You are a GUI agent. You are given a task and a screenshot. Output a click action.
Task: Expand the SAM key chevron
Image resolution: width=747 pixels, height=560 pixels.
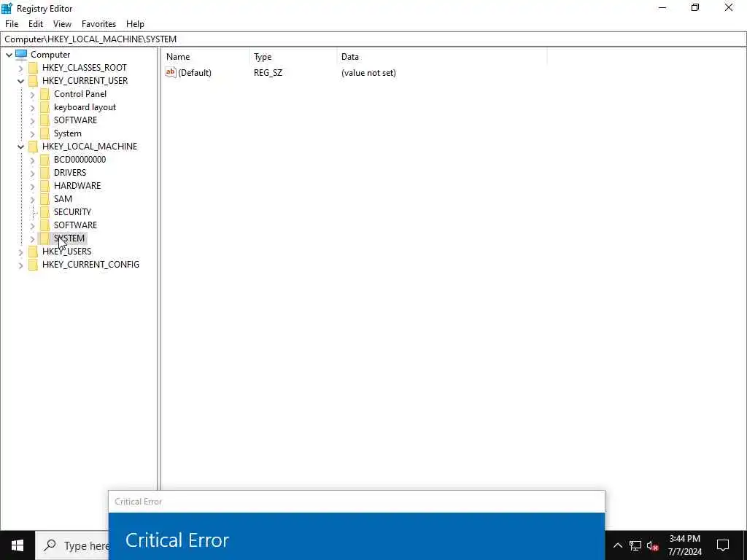32,199
